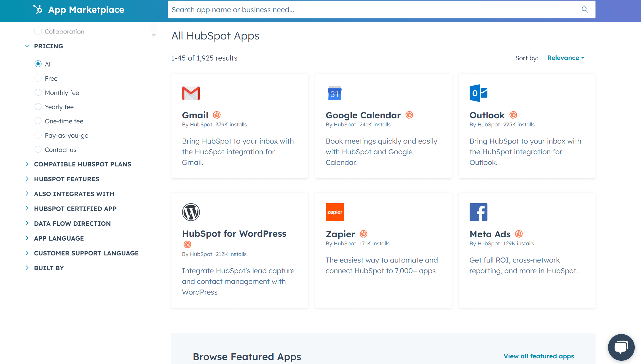Collapse the Pricing filter section
Screen dimensions: 641x364
tap(44, 46)
